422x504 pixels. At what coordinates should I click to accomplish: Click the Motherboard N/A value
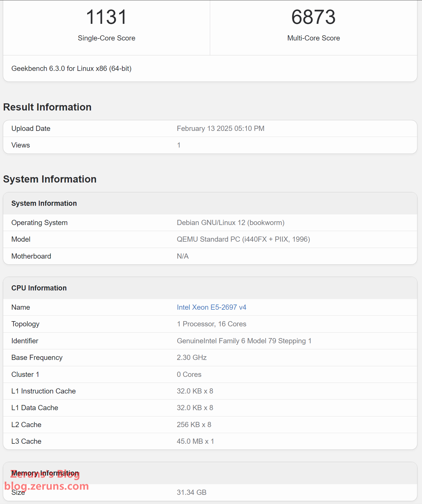(183, 256)
